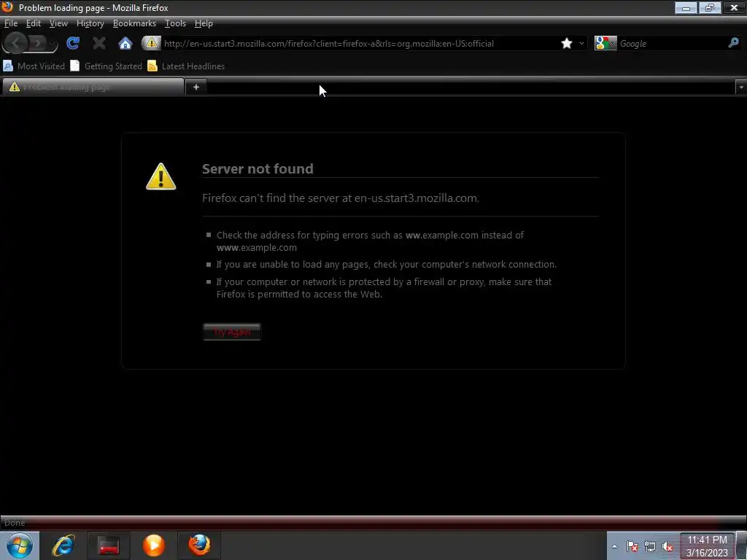
Task: Open the Latest Headlines feed bookmark
Action: point(186,66)
